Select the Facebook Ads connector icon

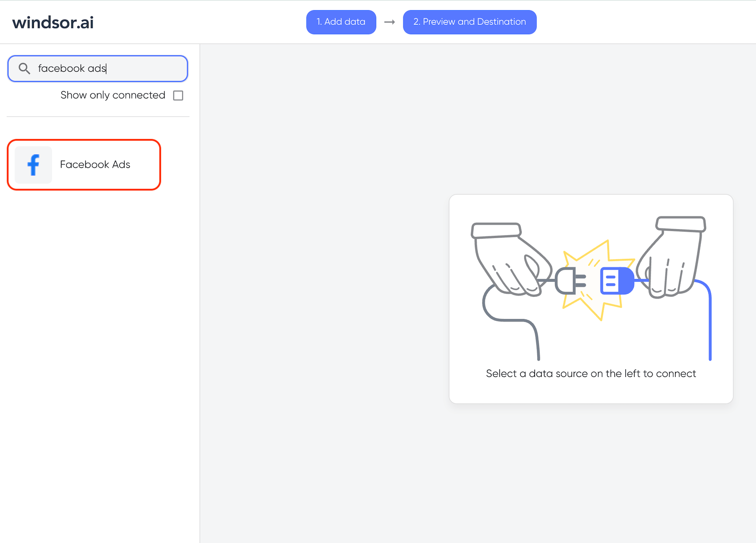33,165
